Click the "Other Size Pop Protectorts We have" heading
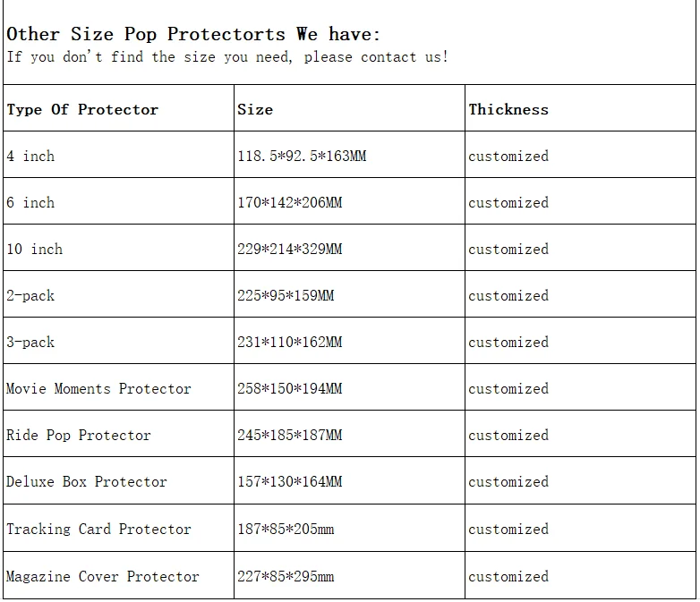This screenshot has width=700, height=602. click(x=193, y=35)
